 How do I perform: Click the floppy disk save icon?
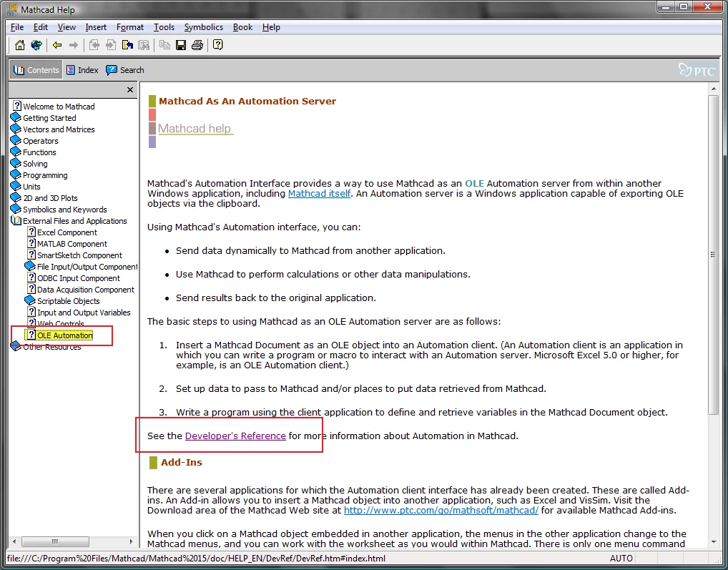pos(181,45)
